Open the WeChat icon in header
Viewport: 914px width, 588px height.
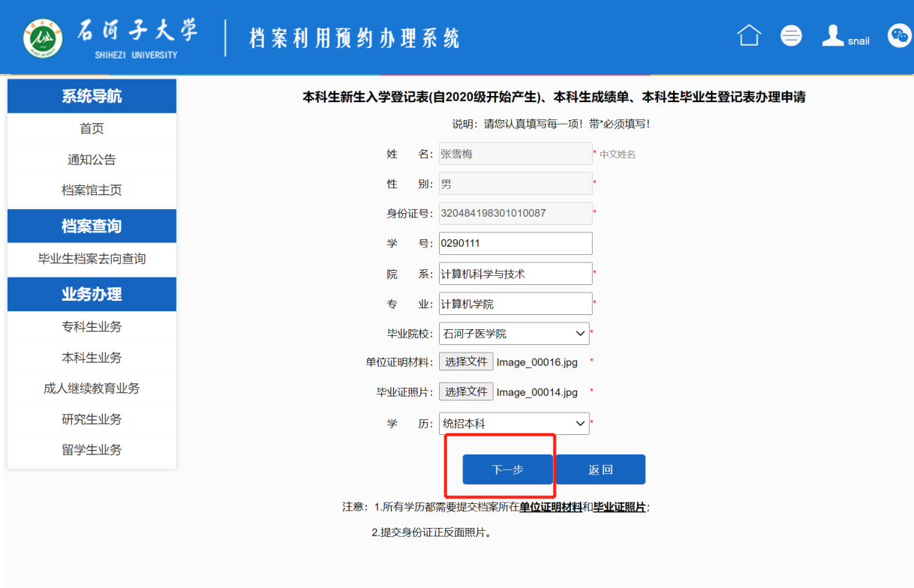coord(899,35)
